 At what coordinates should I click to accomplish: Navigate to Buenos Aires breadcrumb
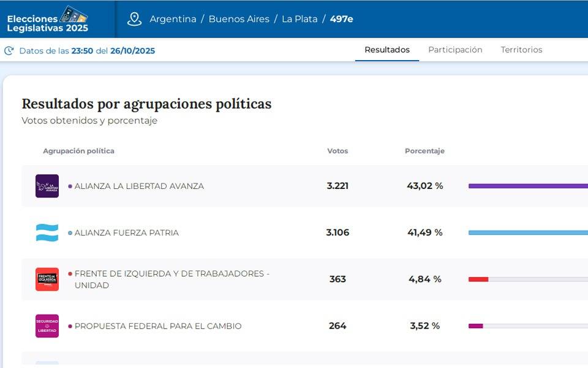point(239,19)
